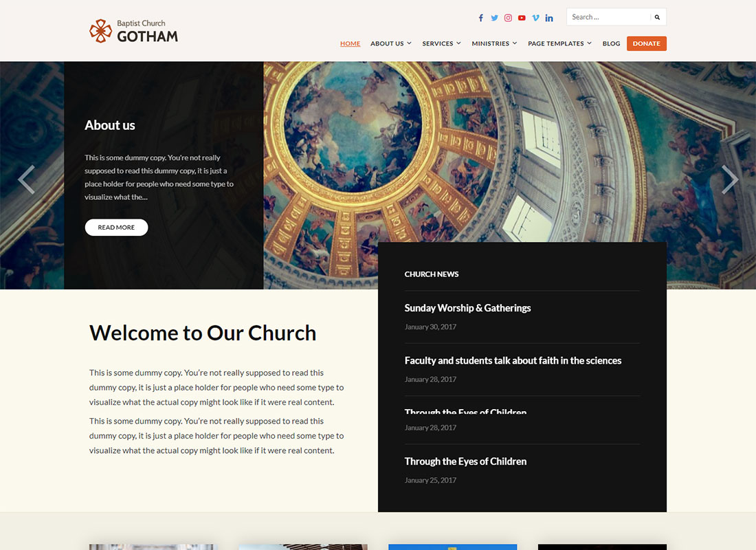Open the BLOG menu item

[611, 43]
